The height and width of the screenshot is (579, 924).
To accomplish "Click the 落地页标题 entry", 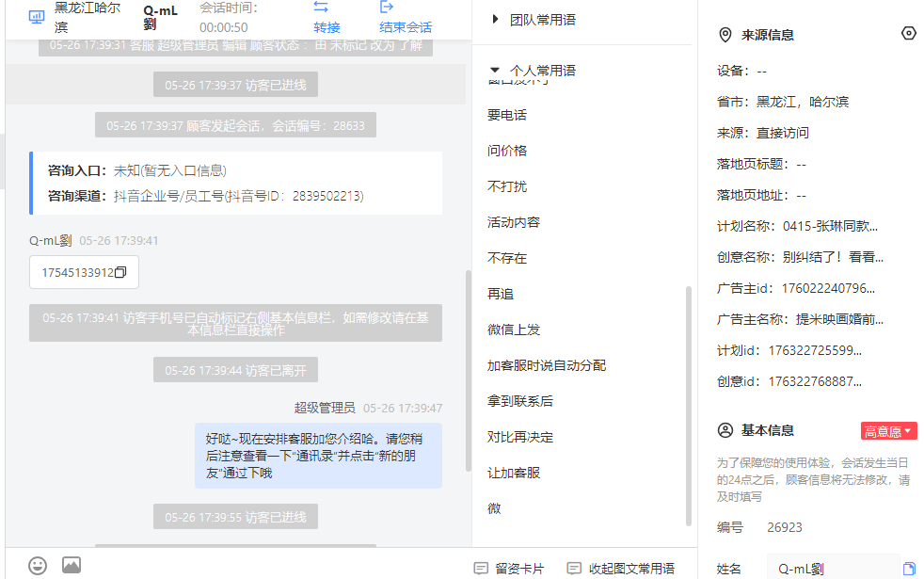I will pos(761,165).
